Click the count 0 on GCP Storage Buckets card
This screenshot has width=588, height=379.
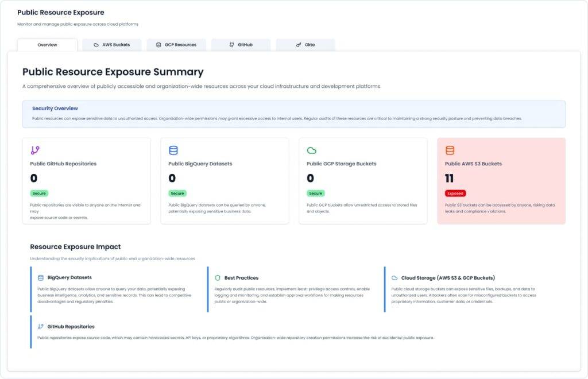tap(311, 179)
